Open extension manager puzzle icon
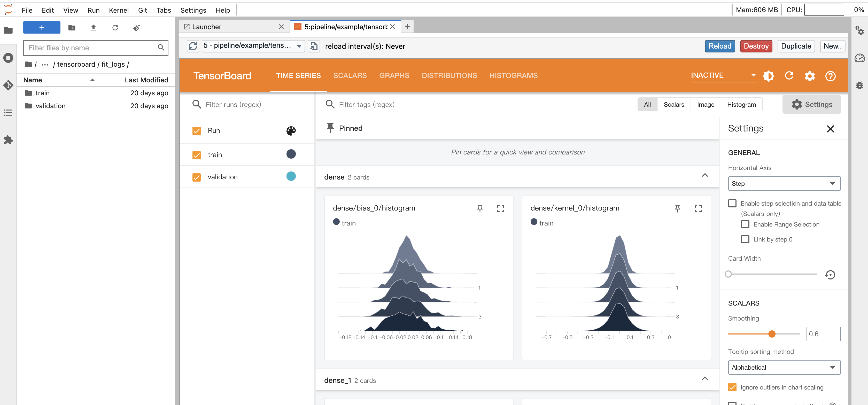This screenshot has height=405, width=868. (x=8, y=140)
